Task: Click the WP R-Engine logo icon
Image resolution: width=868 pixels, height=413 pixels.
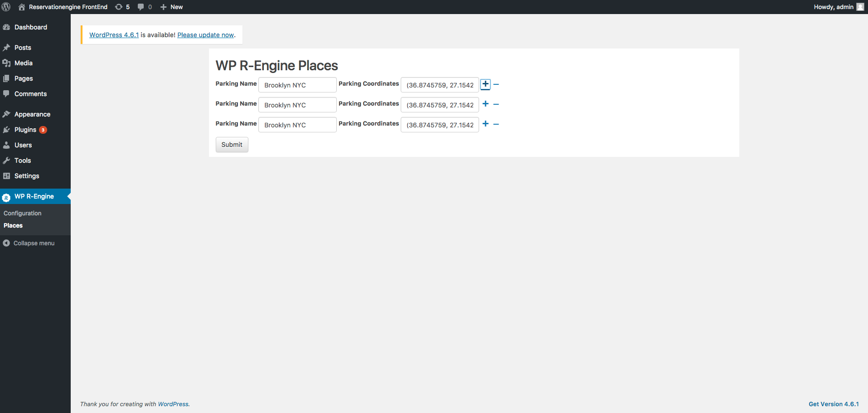Action: [6, 197]
